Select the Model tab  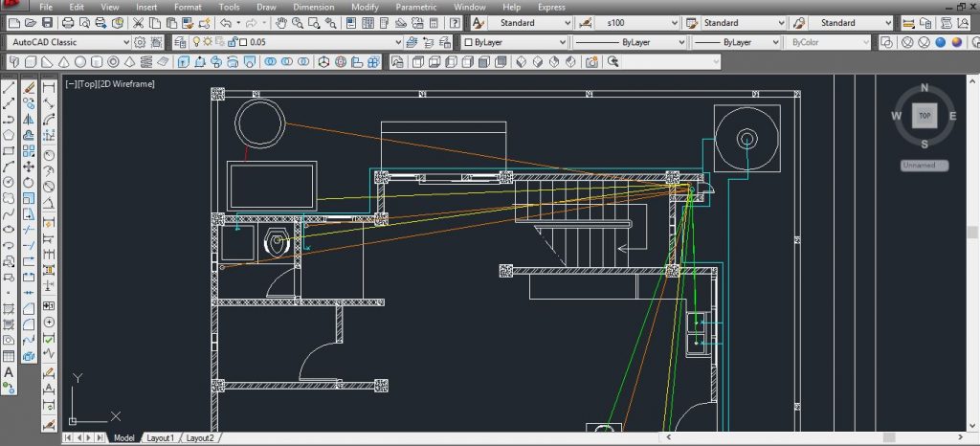[x=123, y=438]
